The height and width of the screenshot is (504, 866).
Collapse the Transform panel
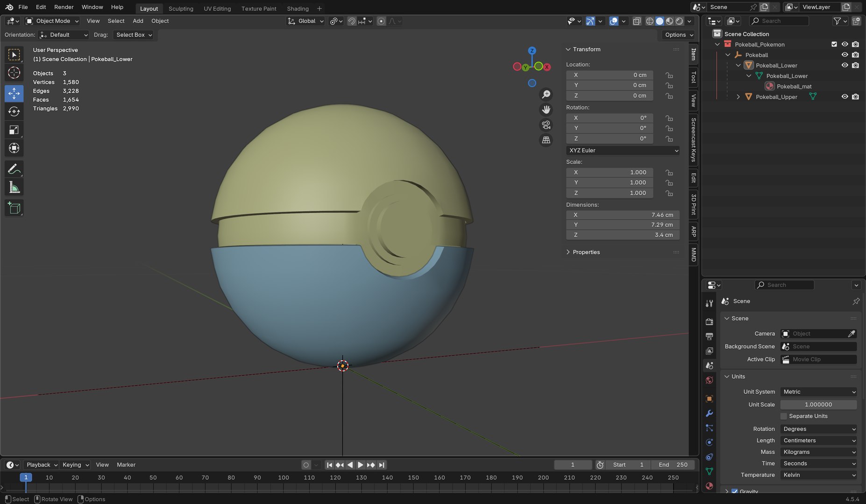click(583, 49)
